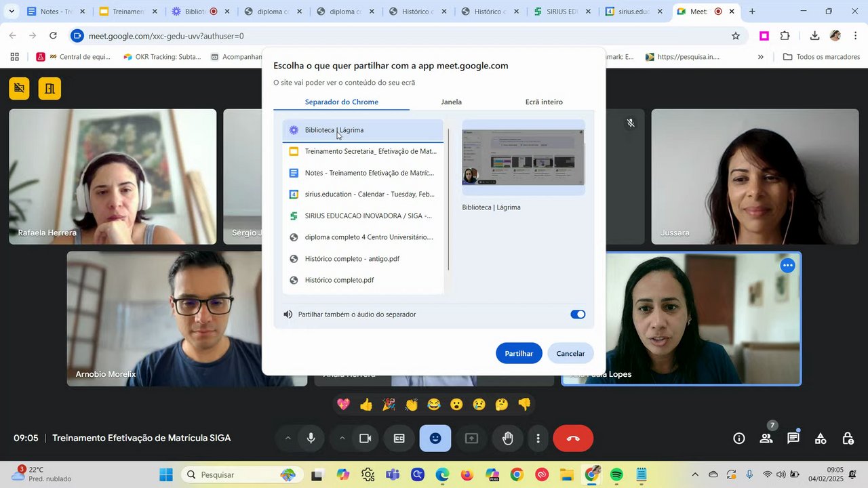This screenshot has height=488, width=868.
Task: Switch to the Notes browser tab
Action: pyautogui.click(x=56, y=12)
